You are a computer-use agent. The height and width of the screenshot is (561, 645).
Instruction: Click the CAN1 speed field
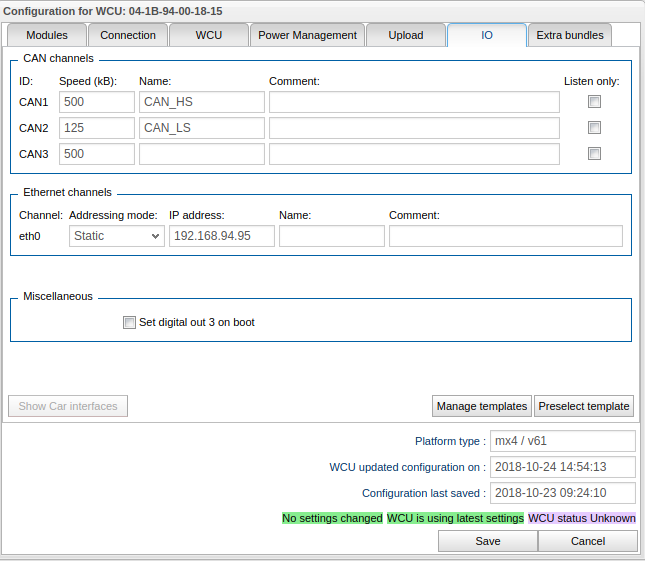click(x=96, y=102)
